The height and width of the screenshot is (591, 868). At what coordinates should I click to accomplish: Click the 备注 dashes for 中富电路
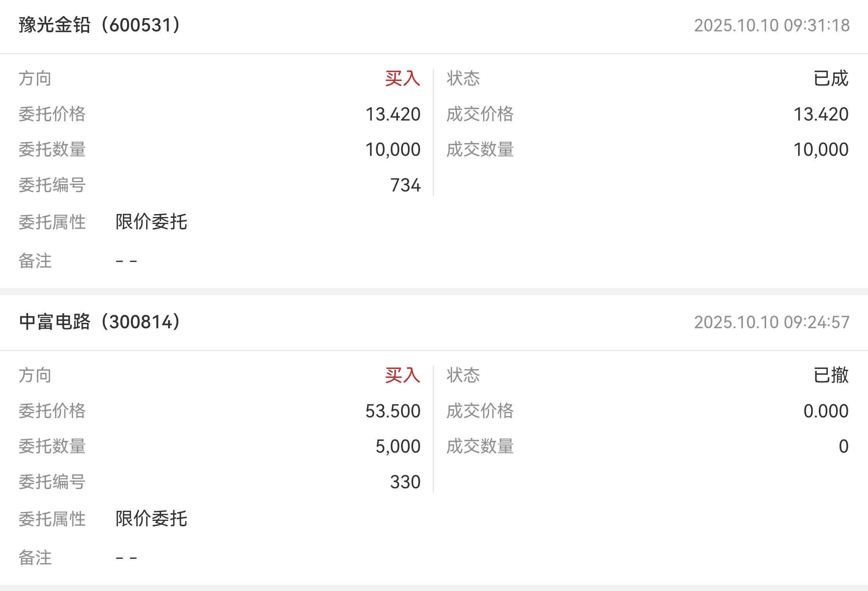126,558
